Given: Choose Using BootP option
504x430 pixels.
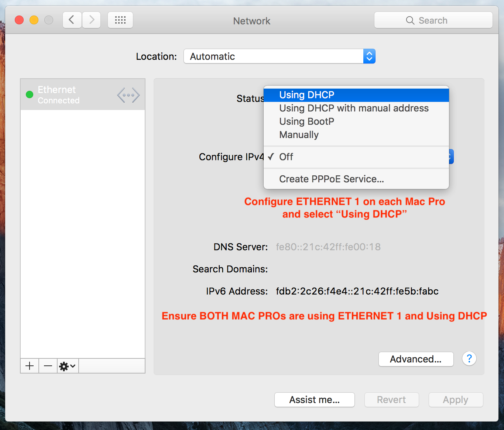Looking at the screenshot, I should (x=356, y=121).
